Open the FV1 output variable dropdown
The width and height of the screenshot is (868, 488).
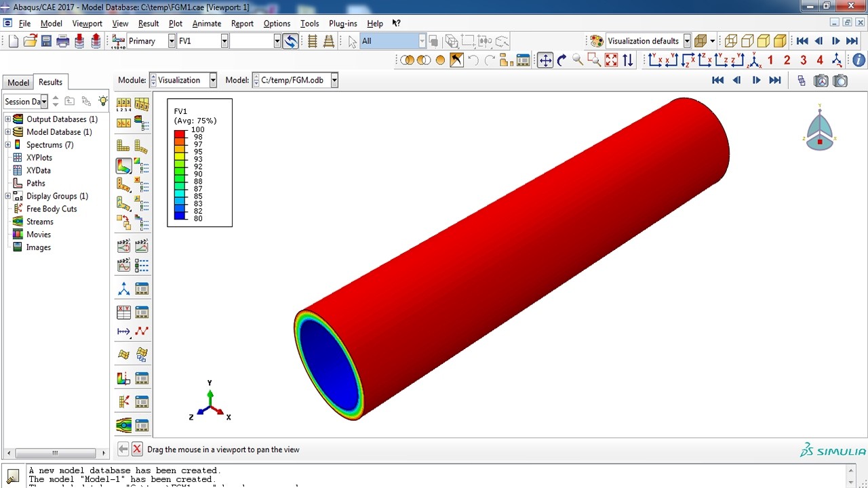224,41
